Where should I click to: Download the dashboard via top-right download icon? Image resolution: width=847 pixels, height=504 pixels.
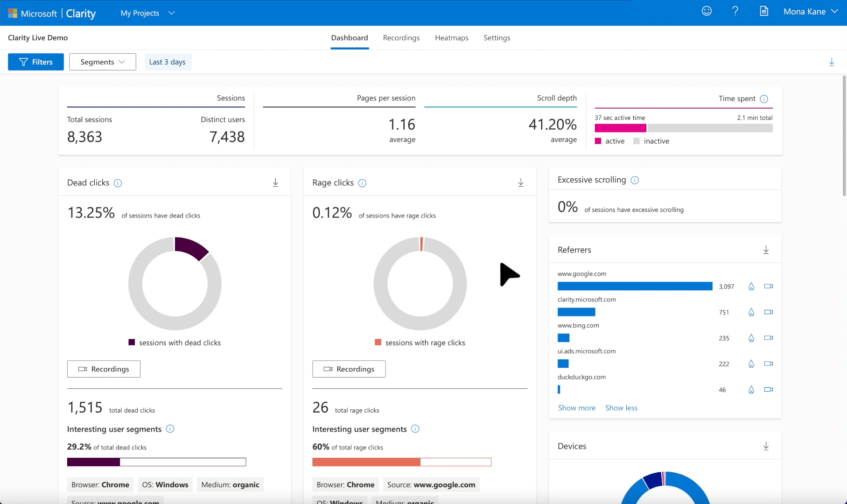click(832, 62)
